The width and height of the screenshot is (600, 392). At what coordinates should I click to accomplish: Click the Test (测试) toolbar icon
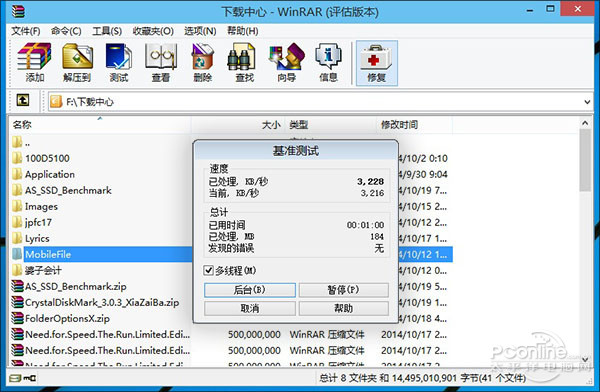[x=119, y=62]
